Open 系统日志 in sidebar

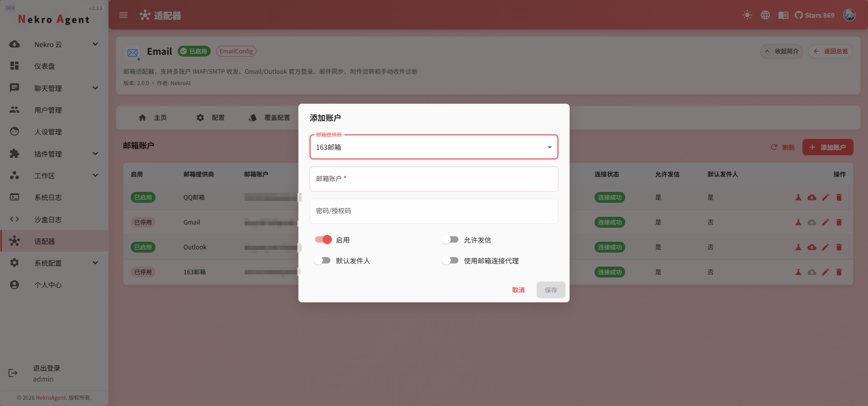pyautogui.click(x=54, y=197)
